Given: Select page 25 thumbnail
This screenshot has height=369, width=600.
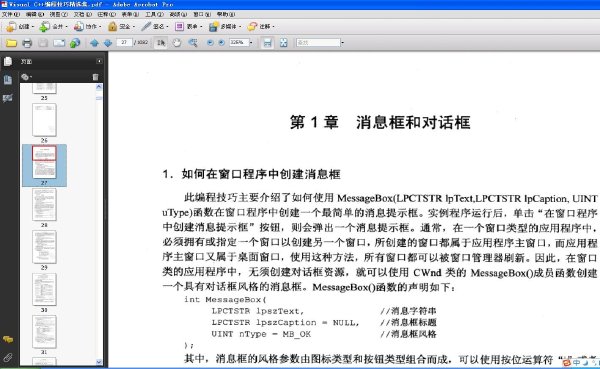Looking at the screenshot, I should point(44,89).
